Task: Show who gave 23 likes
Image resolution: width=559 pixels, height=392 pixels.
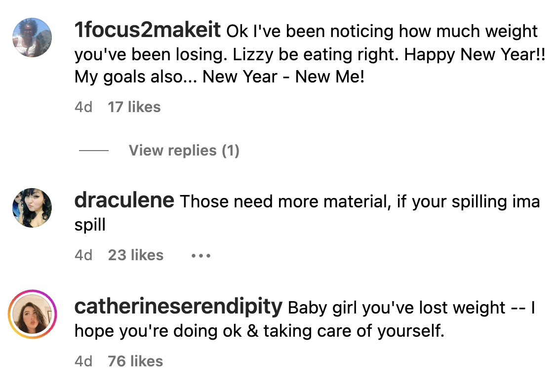Action: pos(135,255)
